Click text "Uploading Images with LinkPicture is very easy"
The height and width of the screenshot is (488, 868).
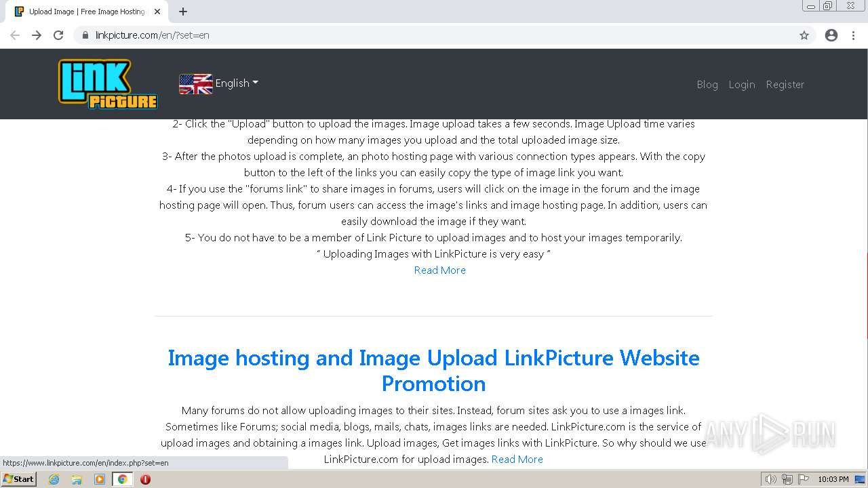(433, 253)
